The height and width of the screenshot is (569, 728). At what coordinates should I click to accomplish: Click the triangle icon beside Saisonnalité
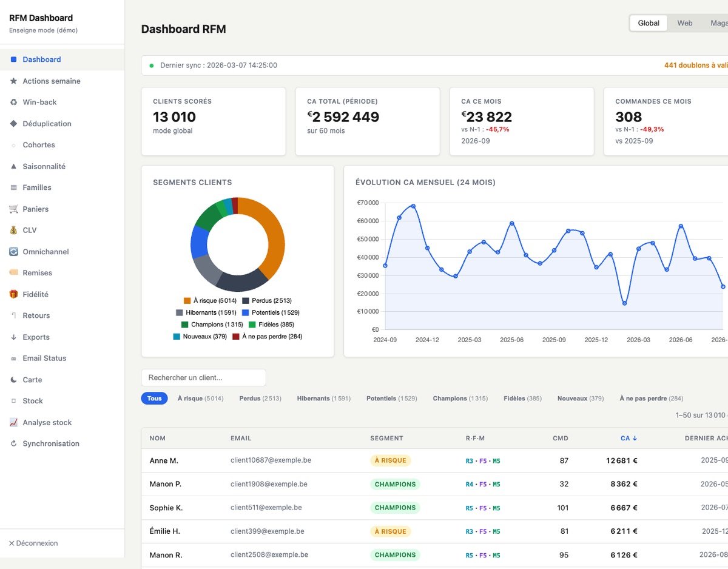pos(13,166)
